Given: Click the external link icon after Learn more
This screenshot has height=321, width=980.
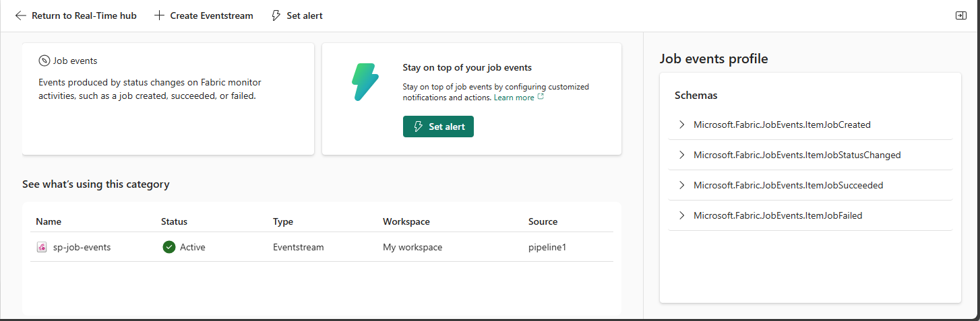Looking at the screenshot, I should [x=541, y=98].
